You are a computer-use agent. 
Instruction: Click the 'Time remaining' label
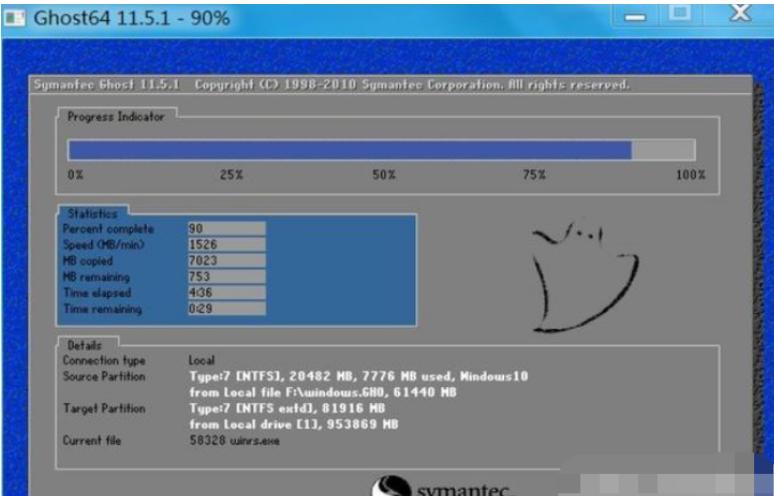point(103,309)
